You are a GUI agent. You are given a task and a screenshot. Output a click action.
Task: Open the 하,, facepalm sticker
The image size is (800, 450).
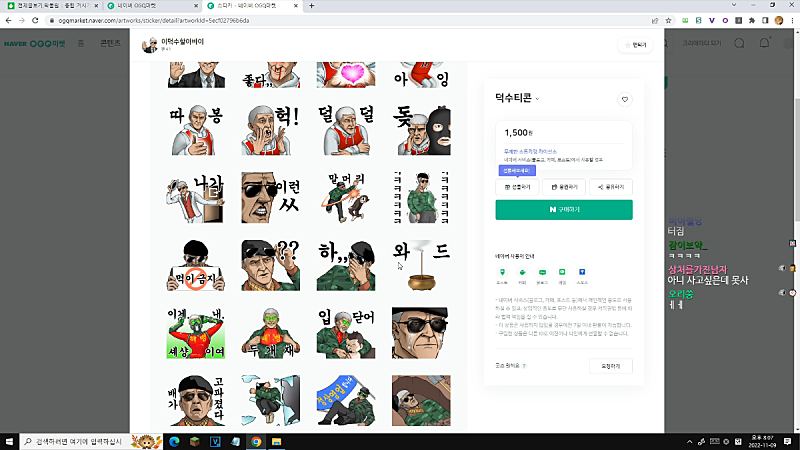(x=346, y=265)
